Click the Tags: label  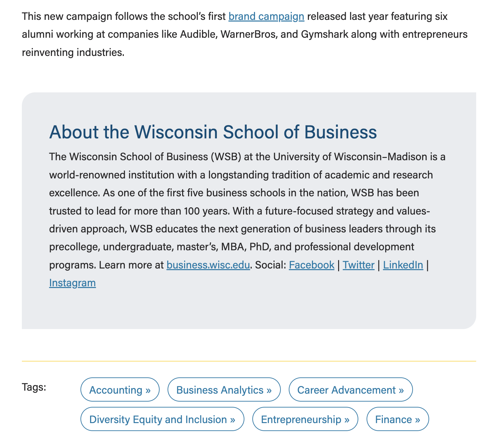coord(34,387)
